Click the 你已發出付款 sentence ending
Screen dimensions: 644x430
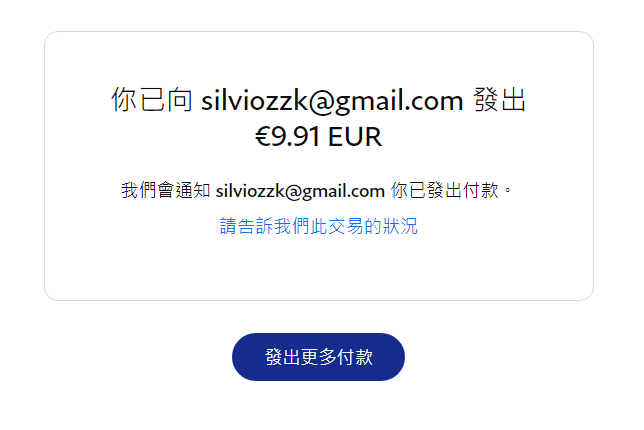click(x=445, y=191)
